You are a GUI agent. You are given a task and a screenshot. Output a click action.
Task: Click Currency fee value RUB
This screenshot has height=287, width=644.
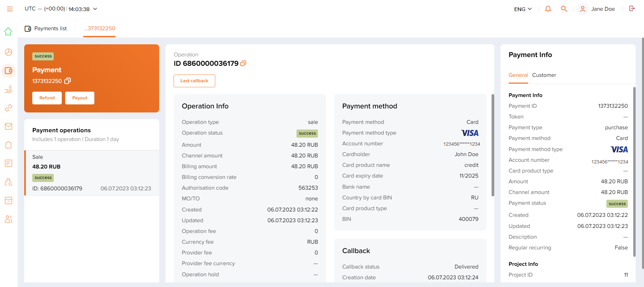[313, 242]
